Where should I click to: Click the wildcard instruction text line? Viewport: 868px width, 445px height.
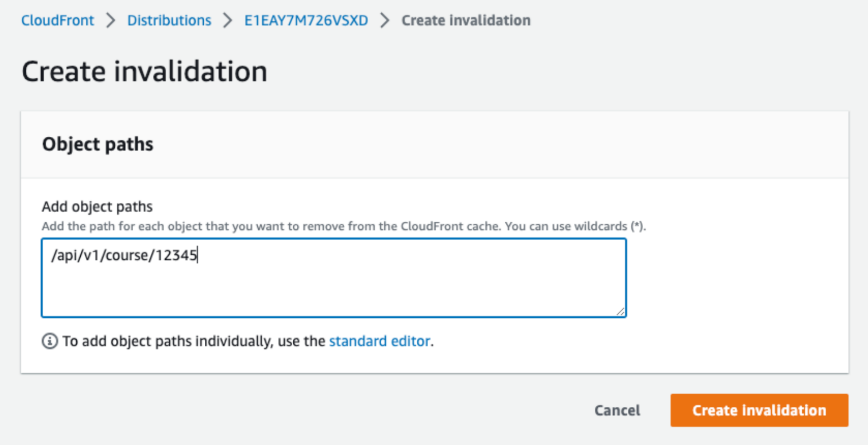click(345, 226)
